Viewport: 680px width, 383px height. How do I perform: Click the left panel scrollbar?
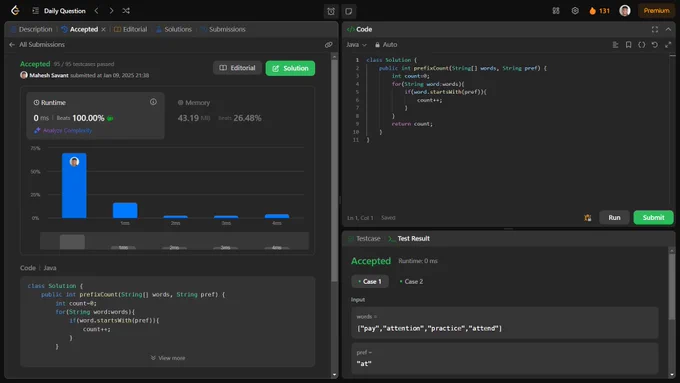334,169
